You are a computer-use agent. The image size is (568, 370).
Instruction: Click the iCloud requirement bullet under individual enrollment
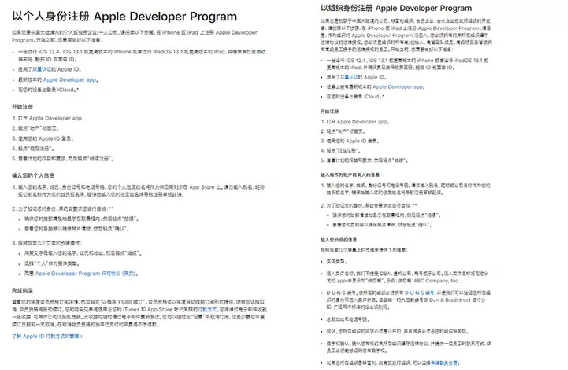point(49,90)
